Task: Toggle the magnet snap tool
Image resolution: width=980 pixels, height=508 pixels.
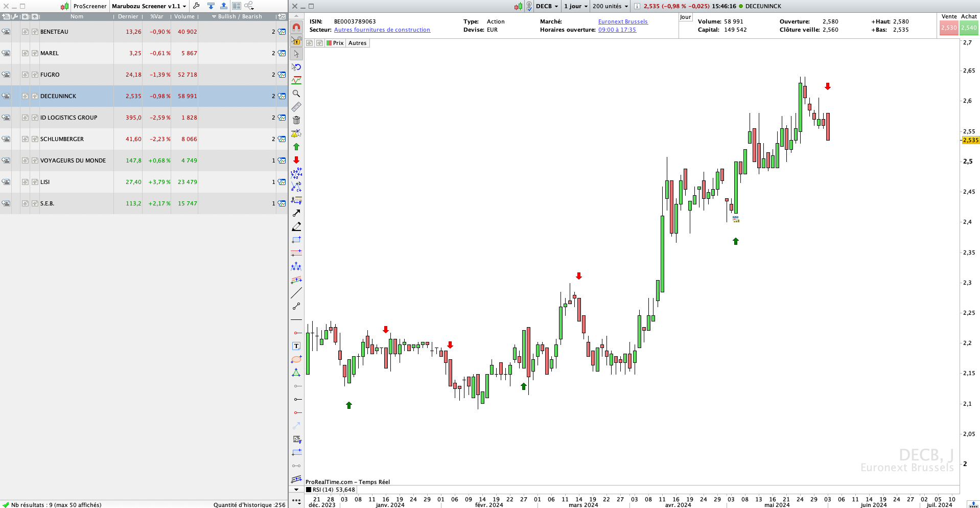Action: pyautogui.click(x=296, y=27)
